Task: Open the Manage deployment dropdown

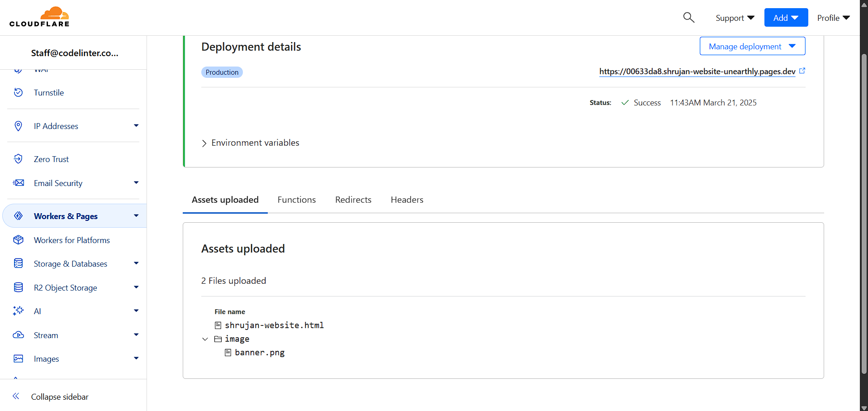Action: point(752,46)
